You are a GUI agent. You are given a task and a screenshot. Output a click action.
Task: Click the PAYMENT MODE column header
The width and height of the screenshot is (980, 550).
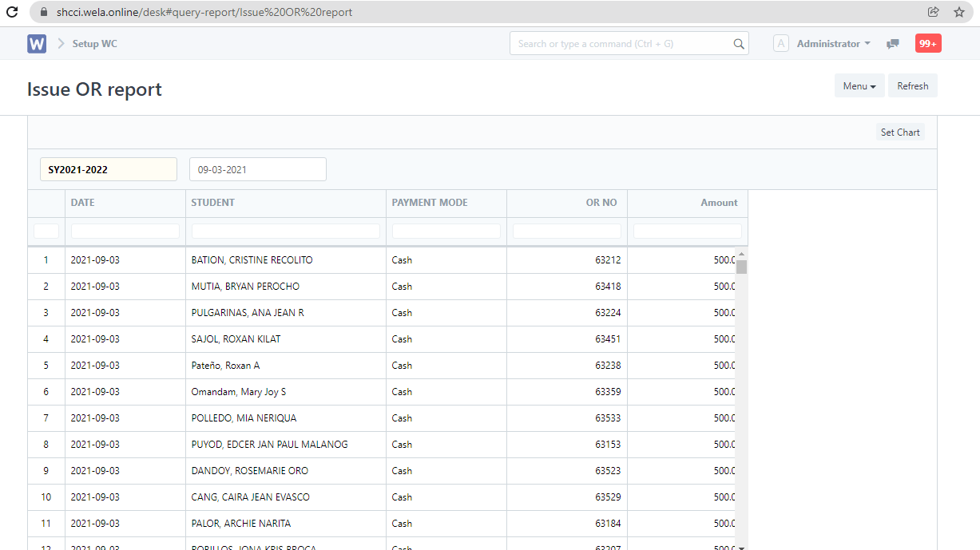(x=430, y=203)
